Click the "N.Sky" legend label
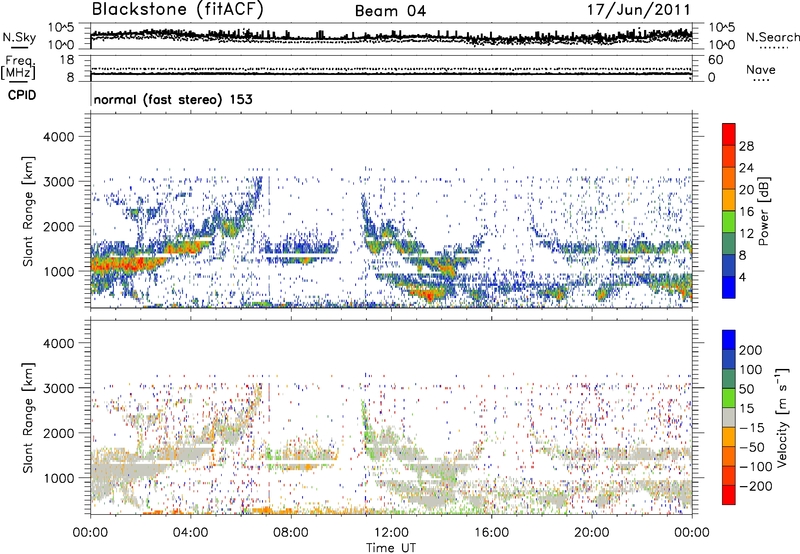 tap(19, 37)
